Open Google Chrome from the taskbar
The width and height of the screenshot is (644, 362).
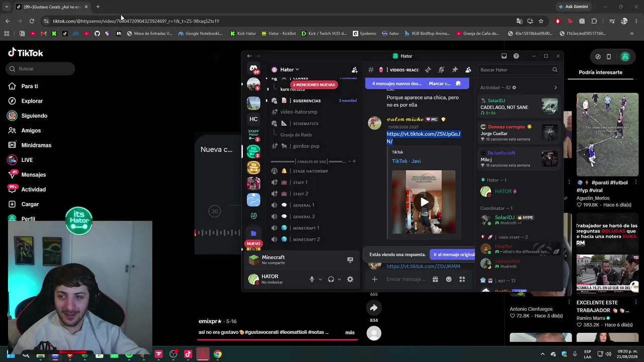coord(217,354)
